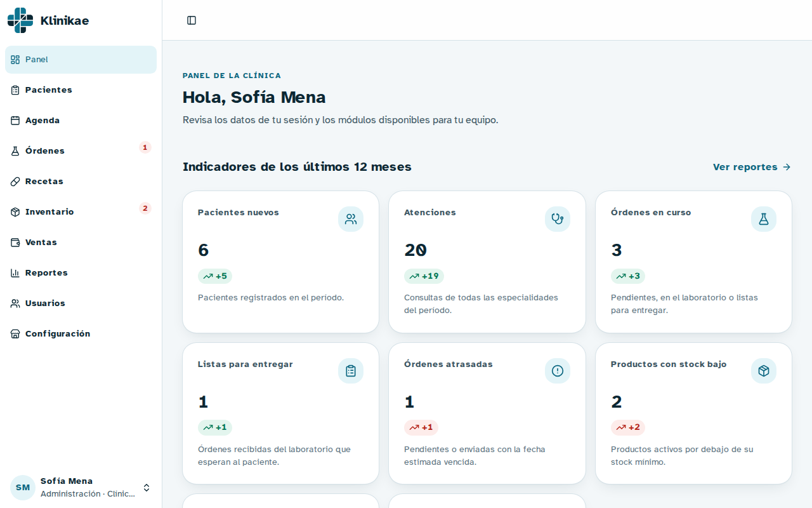This screenshot has height=508, width=812.
Task: Click the +19 trend badge on Atenciones
Action: click(x=424, y=276)
